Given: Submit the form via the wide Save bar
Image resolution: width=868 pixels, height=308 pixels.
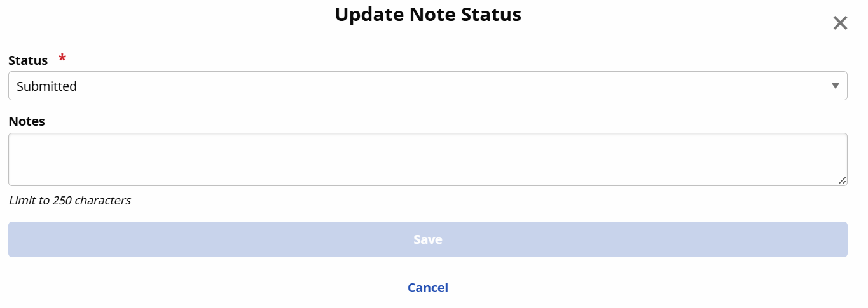Looking at the screenshot, I should (427, 239).
